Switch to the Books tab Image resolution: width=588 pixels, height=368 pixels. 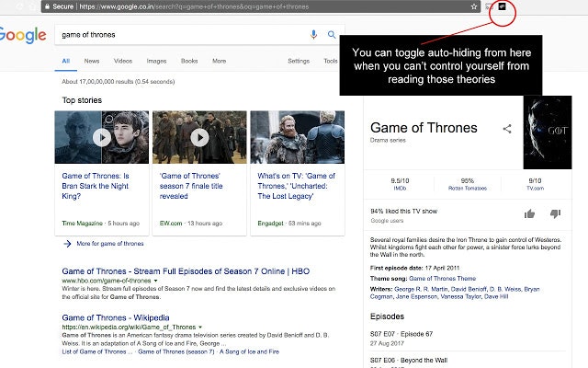189,61
